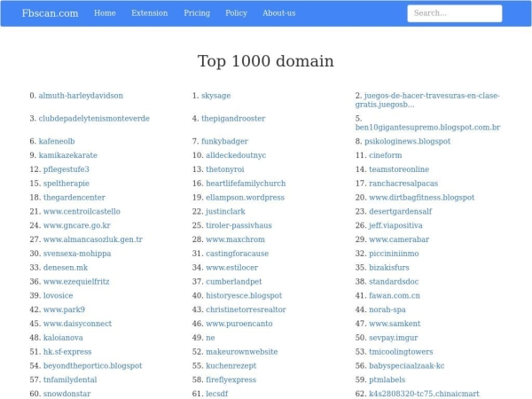
Task: Select the kafeneolb domain
Action: click(x=57, y=141)
